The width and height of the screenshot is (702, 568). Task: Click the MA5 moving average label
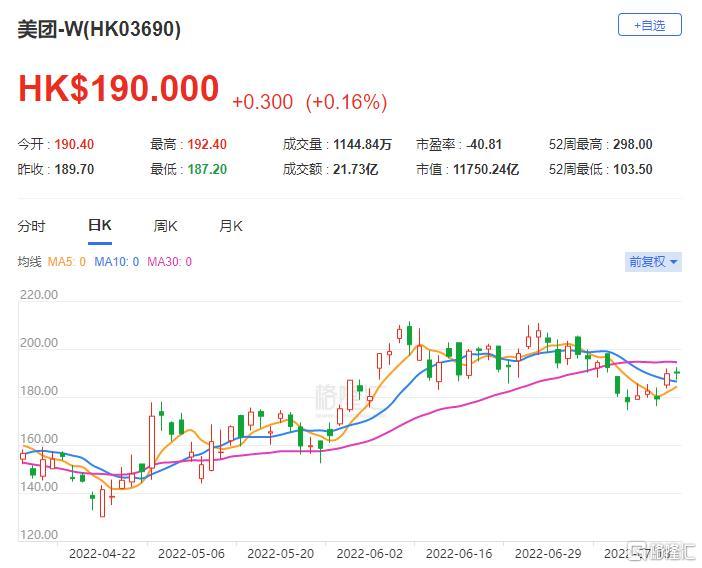(67, 262)
